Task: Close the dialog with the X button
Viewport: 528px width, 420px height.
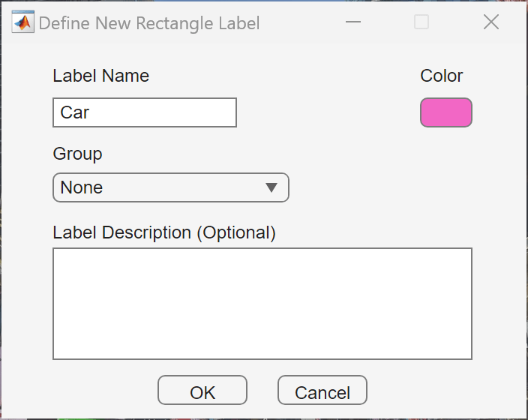Action: pyautogui.click(x=490, y=22)
